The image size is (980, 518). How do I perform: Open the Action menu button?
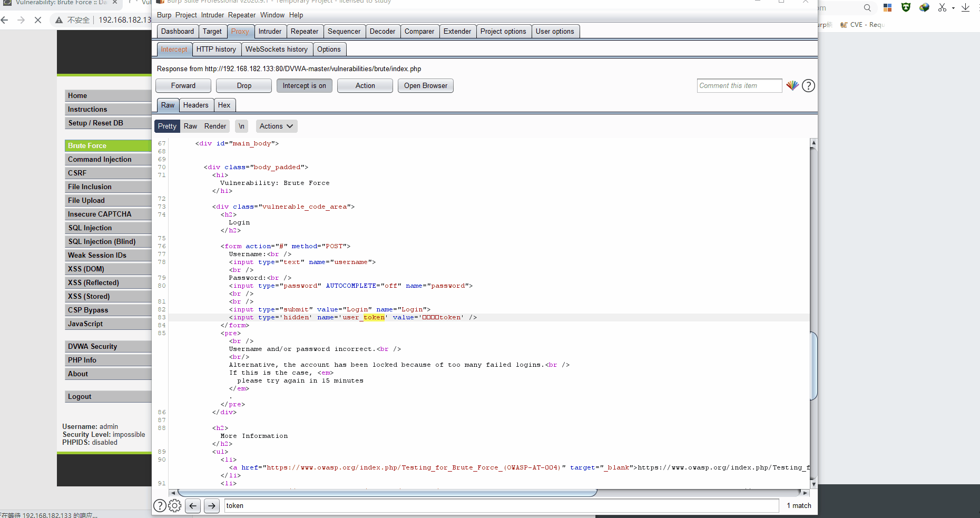tap(365, 86)
